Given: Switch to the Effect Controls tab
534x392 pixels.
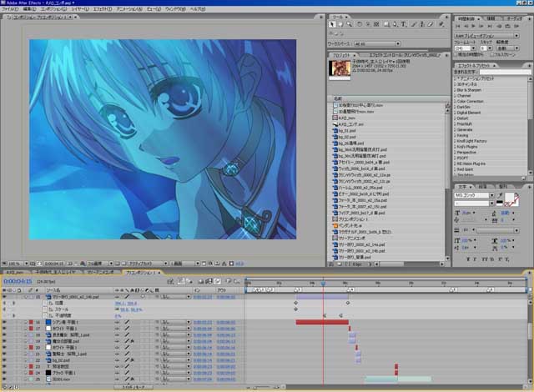Looking at the screenshot, I should click(x=405, y=55).
